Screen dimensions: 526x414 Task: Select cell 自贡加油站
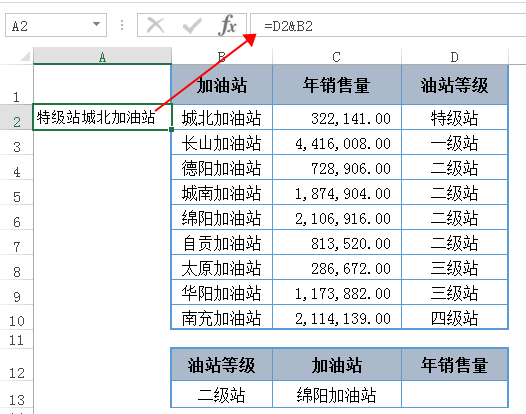(222, 243)
